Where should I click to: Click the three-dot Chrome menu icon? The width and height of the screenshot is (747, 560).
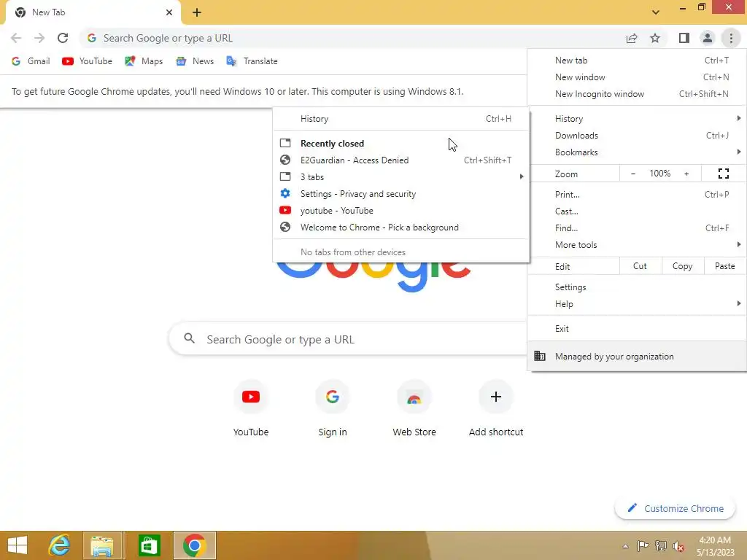(731, 38)
